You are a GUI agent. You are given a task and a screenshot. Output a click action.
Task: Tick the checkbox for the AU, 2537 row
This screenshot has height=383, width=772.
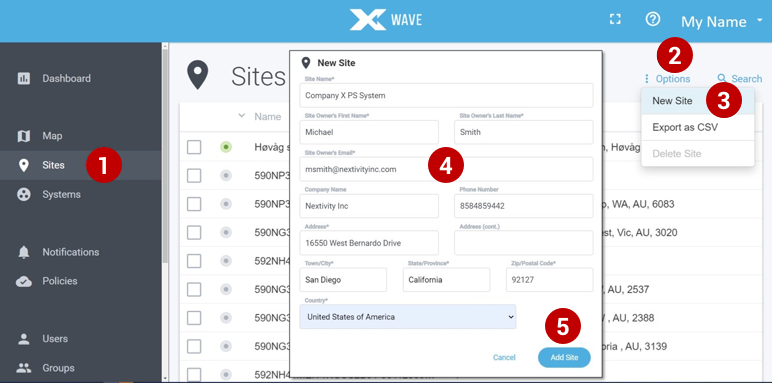[x=194, y=289]
